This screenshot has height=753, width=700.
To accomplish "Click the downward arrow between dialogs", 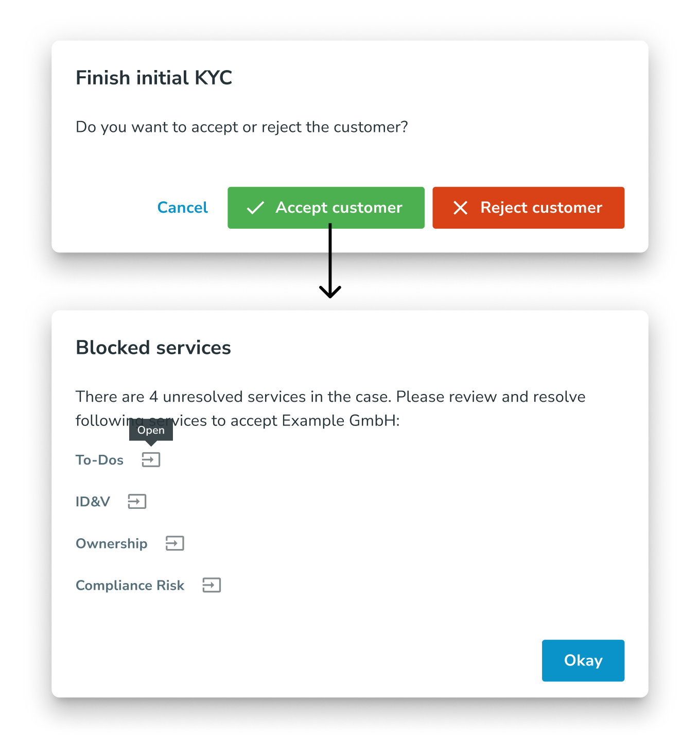I will click(330, 263).
